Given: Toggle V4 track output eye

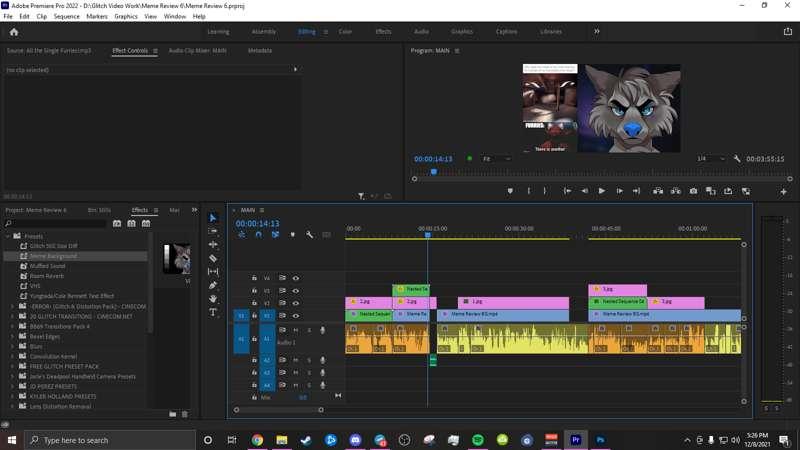Looking at the screenshot, I should (x=295, y=278).
